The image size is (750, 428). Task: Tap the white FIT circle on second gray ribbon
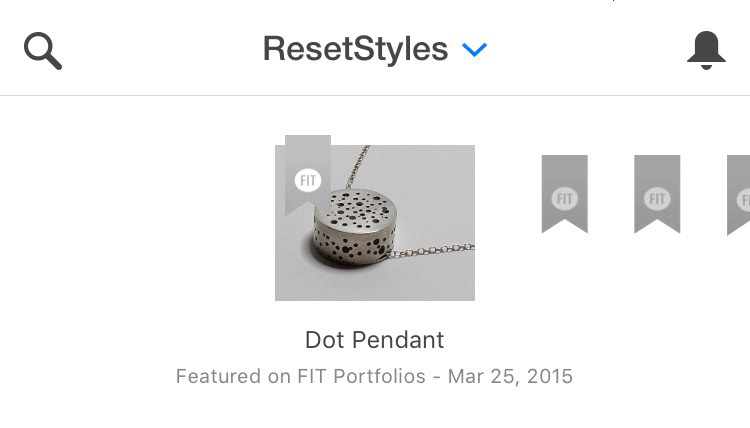(657, 198)
